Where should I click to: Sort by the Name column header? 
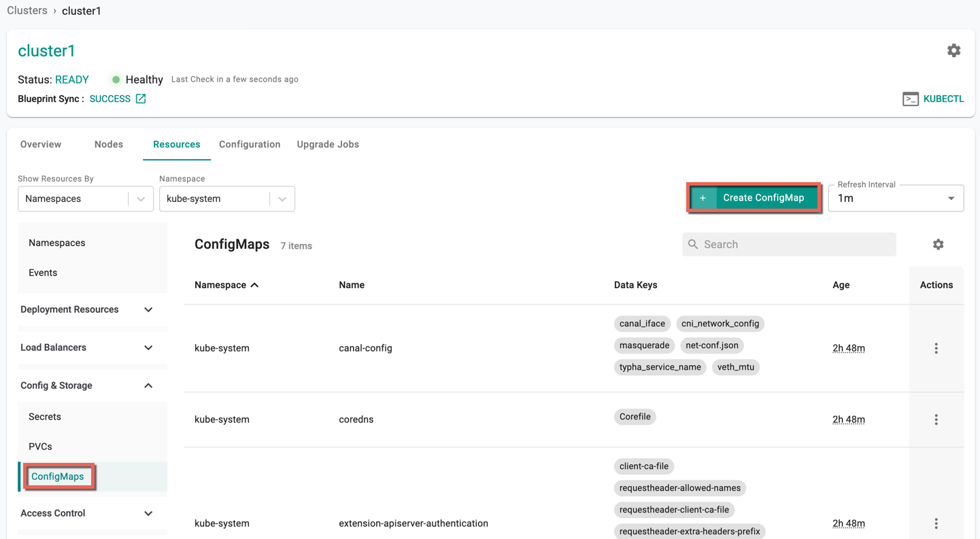pos(352,285)
